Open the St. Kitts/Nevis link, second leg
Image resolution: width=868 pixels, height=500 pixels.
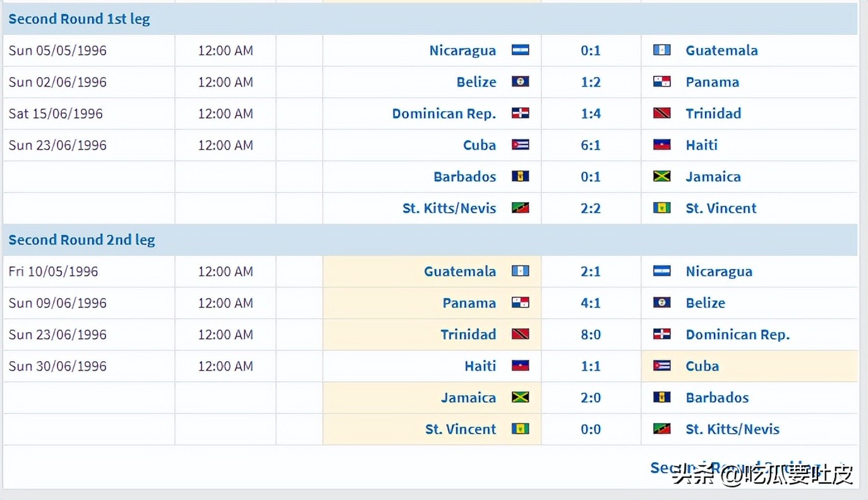[733, 429]
